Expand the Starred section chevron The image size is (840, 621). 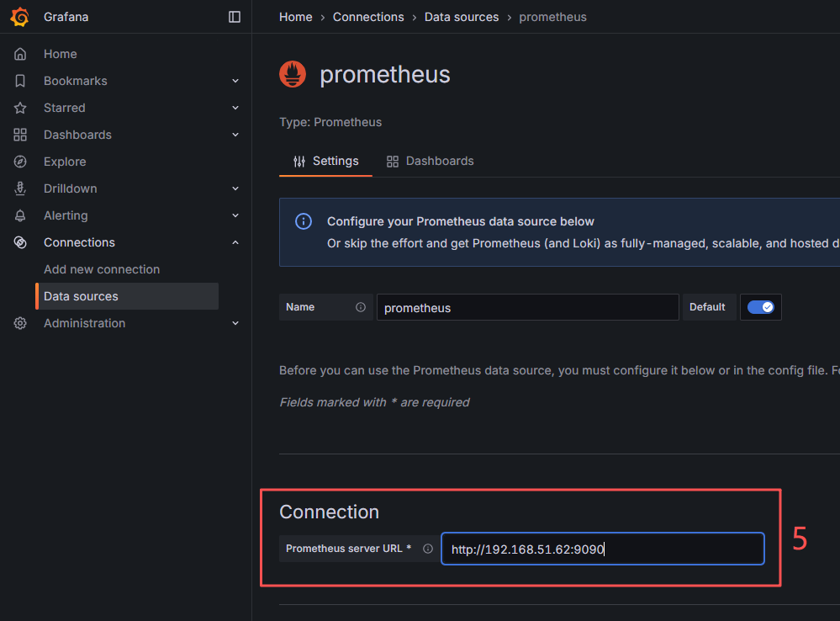[x=235, y=108]
